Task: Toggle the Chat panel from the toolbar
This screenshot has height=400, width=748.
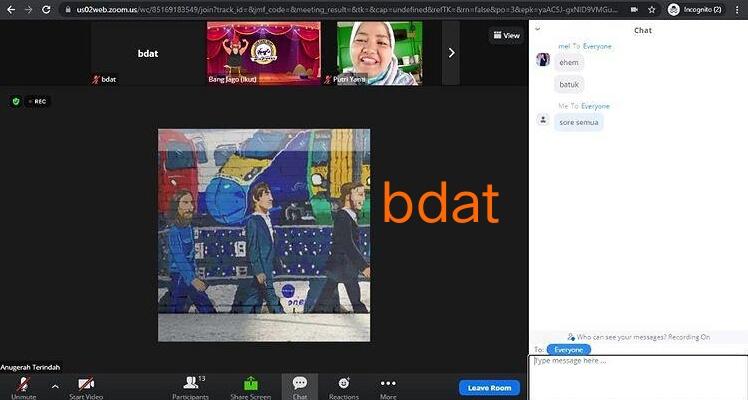Action: [300, 388]
